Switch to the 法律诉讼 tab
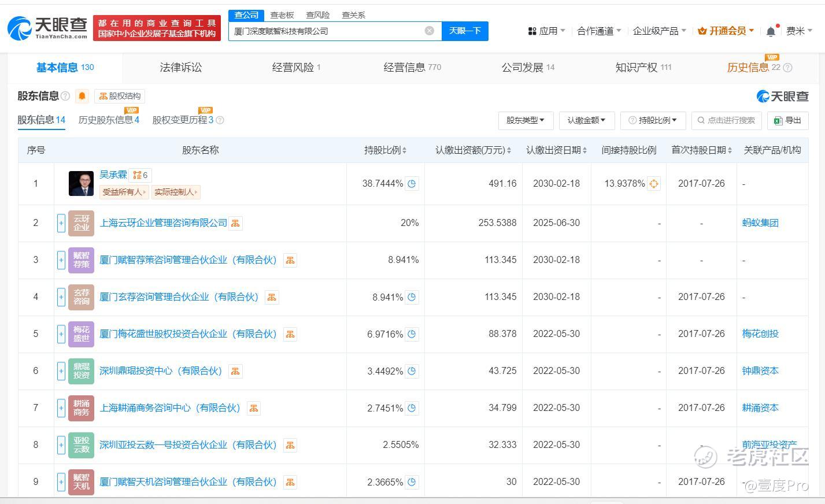Image resolution: width=825 pixels, height=504 pixels. point(181,68)
